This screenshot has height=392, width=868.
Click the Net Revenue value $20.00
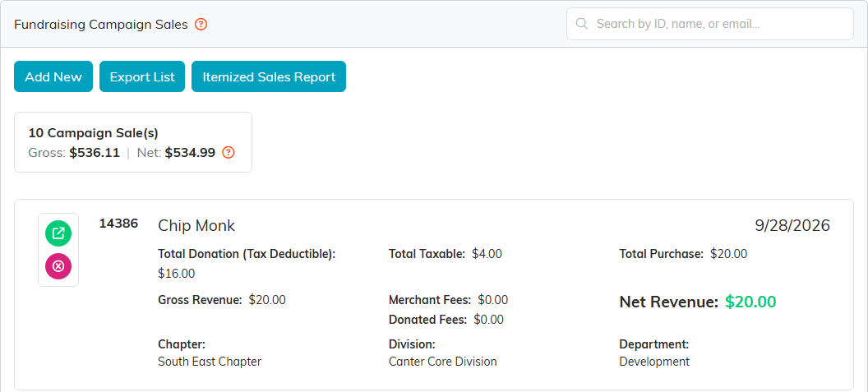(x=750, y=302)
